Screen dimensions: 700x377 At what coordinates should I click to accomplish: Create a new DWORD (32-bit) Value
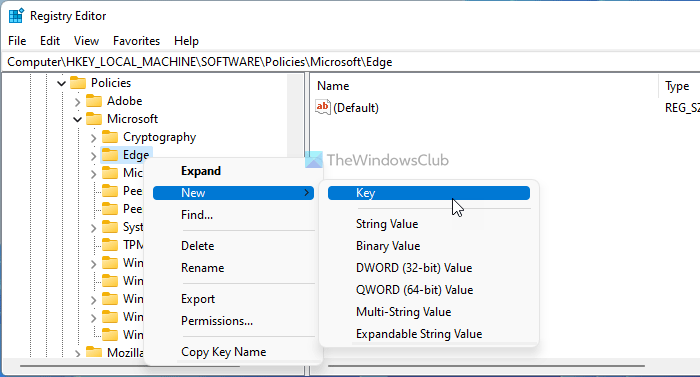pyautogui.click(x=429, y=268)
